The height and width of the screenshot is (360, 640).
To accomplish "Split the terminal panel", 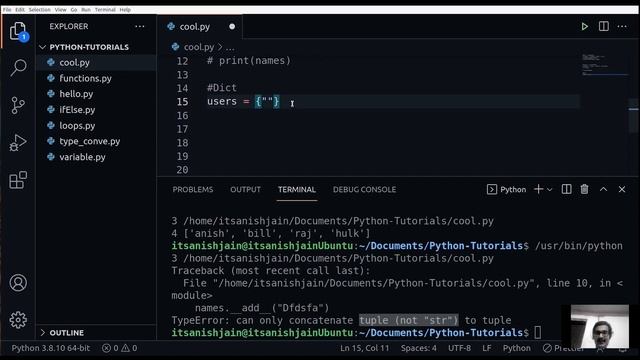I will point(567,189).
